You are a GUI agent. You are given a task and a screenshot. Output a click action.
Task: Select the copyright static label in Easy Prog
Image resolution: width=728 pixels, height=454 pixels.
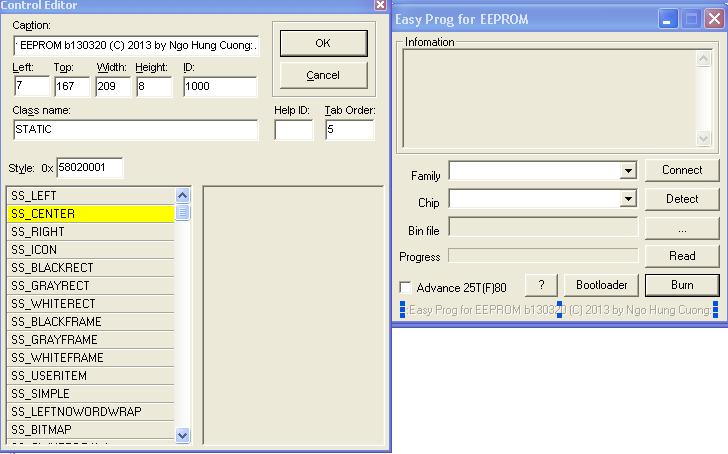[x=559, y=310]
